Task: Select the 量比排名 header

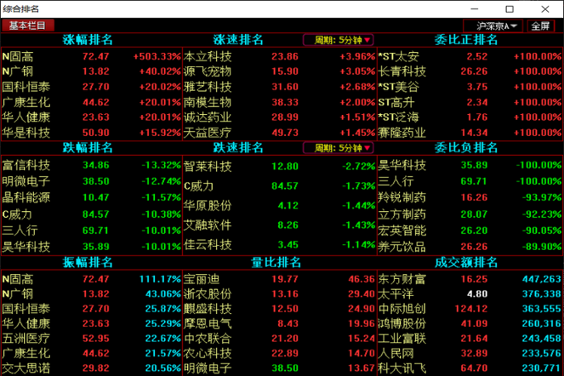Action: 276,262
